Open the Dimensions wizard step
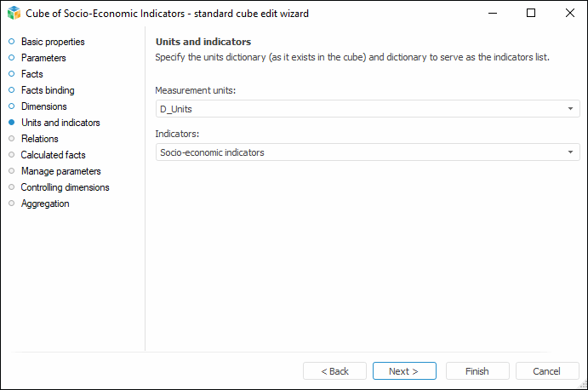The height and width of the screenshot is (390, 588). tap(44, 106)
